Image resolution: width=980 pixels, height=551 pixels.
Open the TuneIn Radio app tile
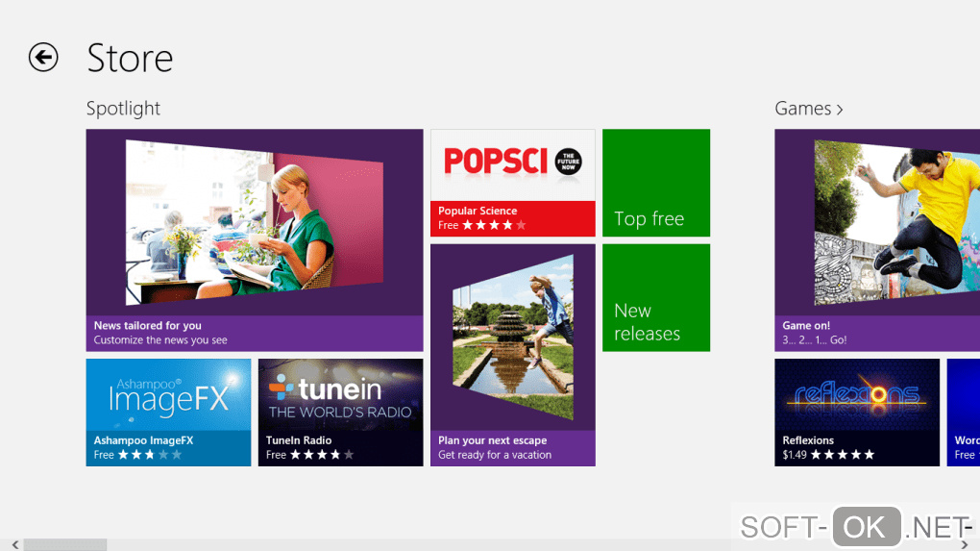[x=341, y=413]
